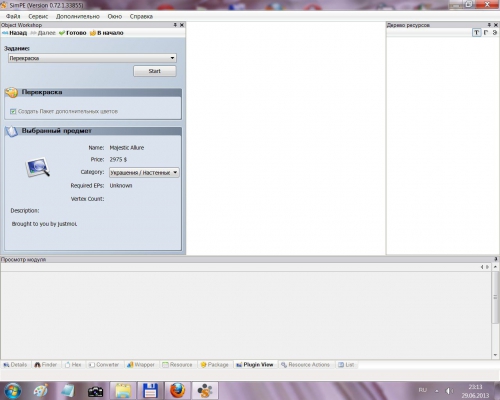Open the camera app in taskbar
Viewport: 500px width, 400px height.
tap(95, 391)
